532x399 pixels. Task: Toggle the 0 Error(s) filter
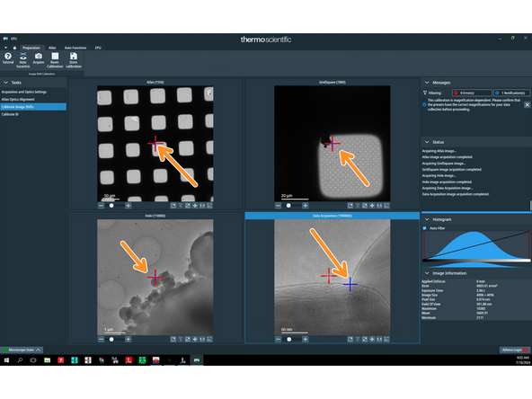click(472, 93)
